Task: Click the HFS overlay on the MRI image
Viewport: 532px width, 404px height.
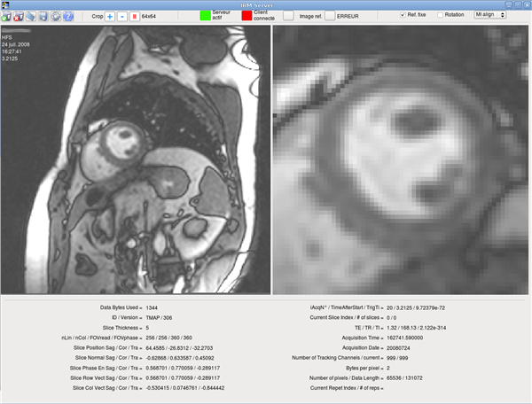Action: click(x=7, y=37)
